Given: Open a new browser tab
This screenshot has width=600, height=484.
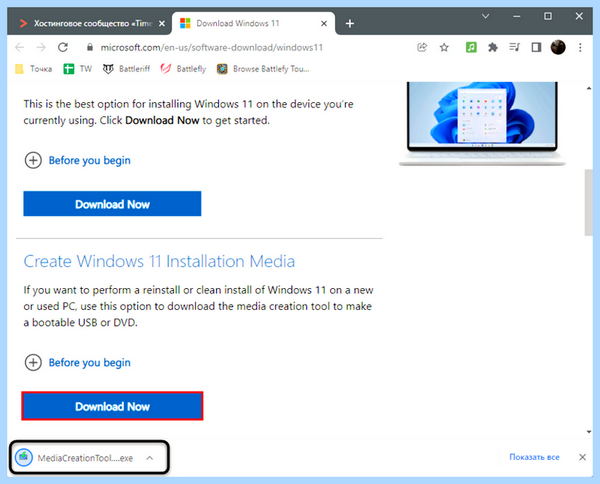Looking at the screenshot, I should tap(349, 23).
